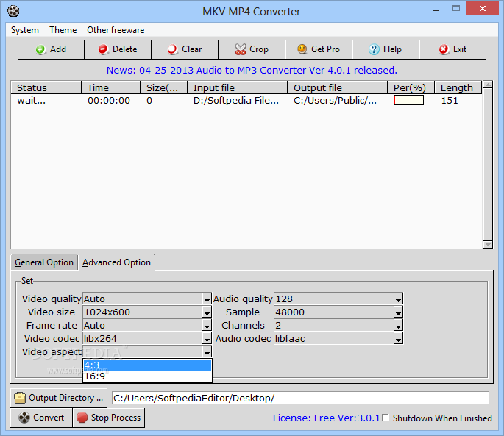Click the Crop scissors icon
Screen dimensions: 504x436
tap(241, 49)
